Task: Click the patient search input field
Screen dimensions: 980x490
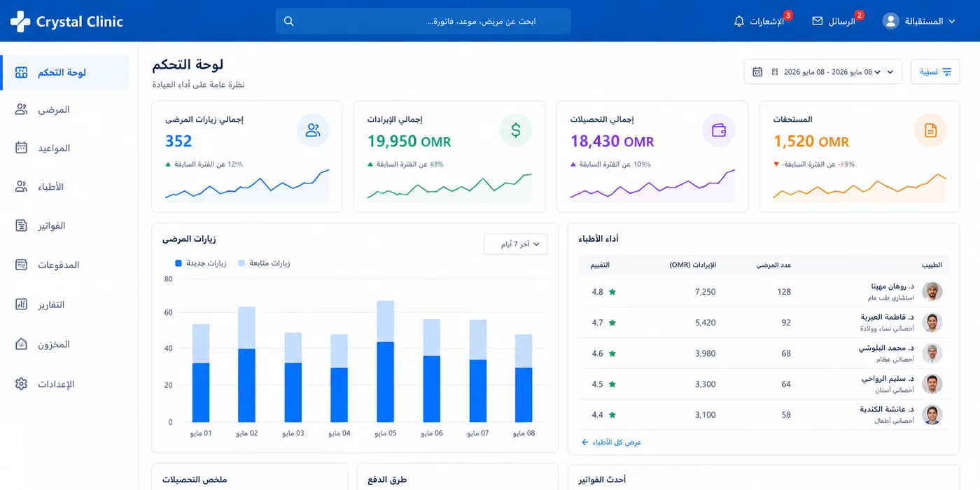Action: click(423, 22)
